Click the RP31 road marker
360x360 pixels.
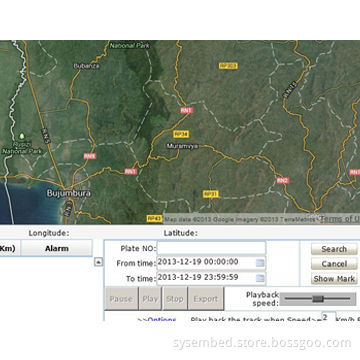pyautogui.click(x=211, y=194)
